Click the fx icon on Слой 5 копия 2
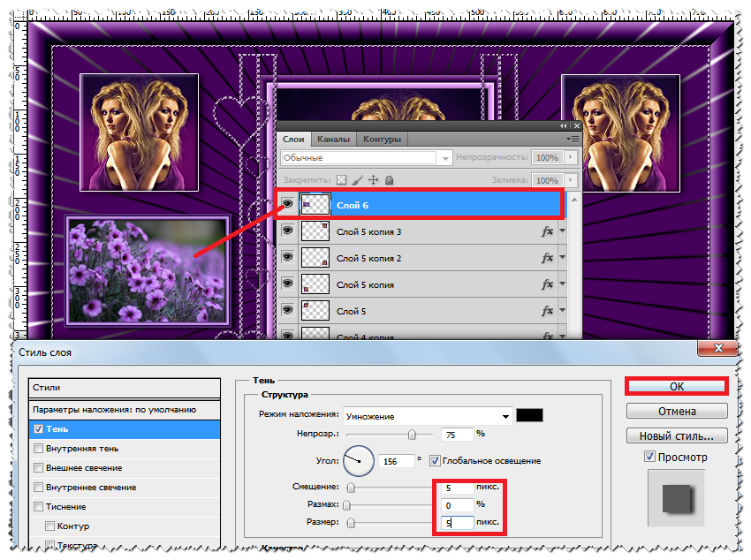The height and width of the screenshot is (560, 751). [547, 258]
